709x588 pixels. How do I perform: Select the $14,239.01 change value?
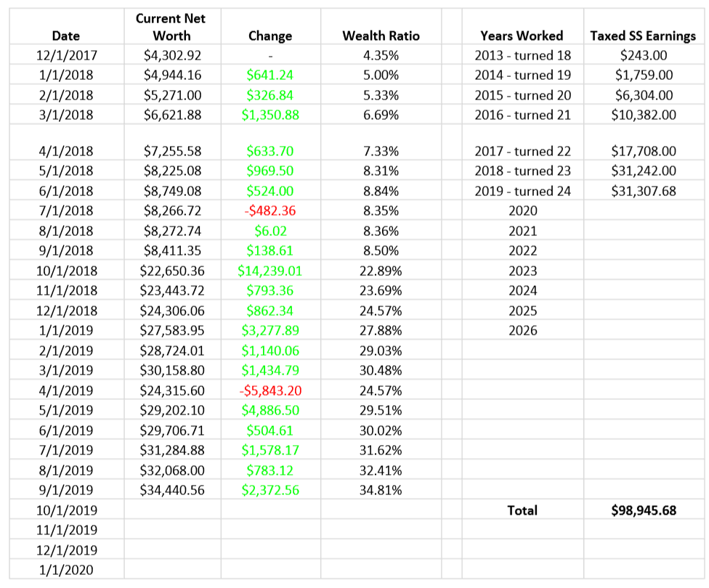[x=270, y=271]
